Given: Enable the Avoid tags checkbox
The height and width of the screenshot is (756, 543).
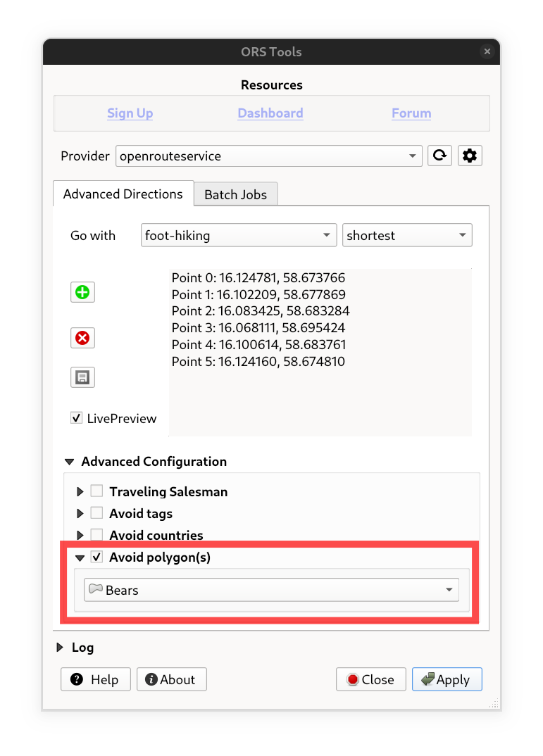Looking at the screenshot, I should tap(96, 514).
